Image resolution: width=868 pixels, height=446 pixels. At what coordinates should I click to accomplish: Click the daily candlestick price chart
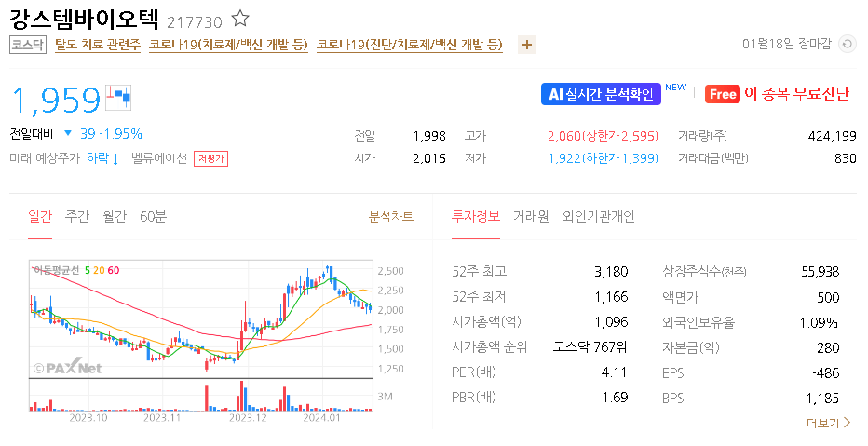pos(201,318)
